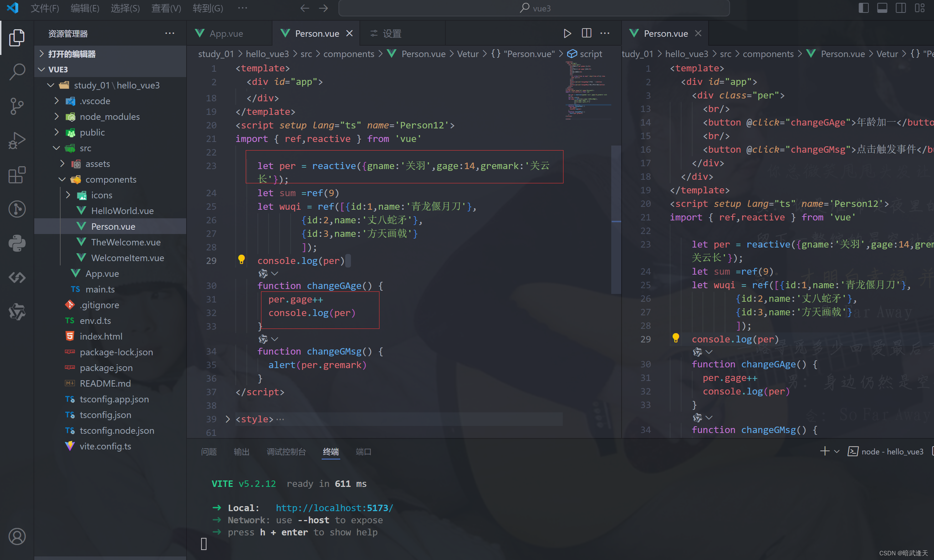Toggle the secondary sidebar layout button
The height and width of the screenshot is (560, 934).
(x=901, y=8)
